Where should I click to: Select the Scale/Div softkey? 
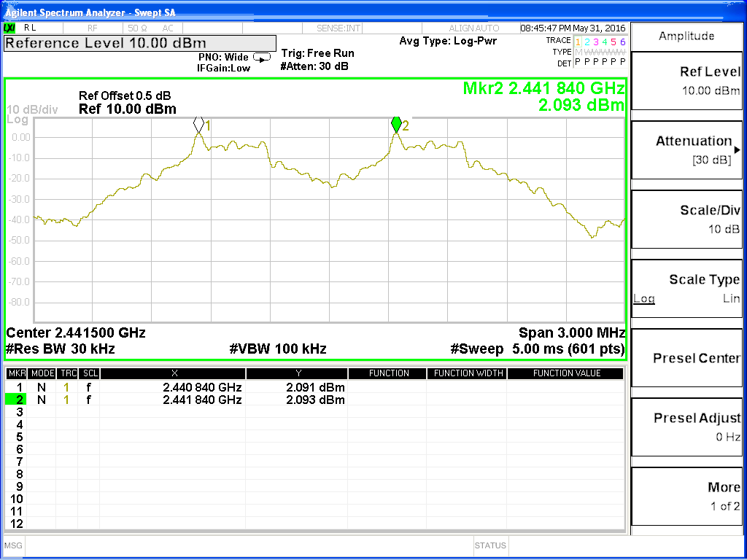[x=686, y=219]
